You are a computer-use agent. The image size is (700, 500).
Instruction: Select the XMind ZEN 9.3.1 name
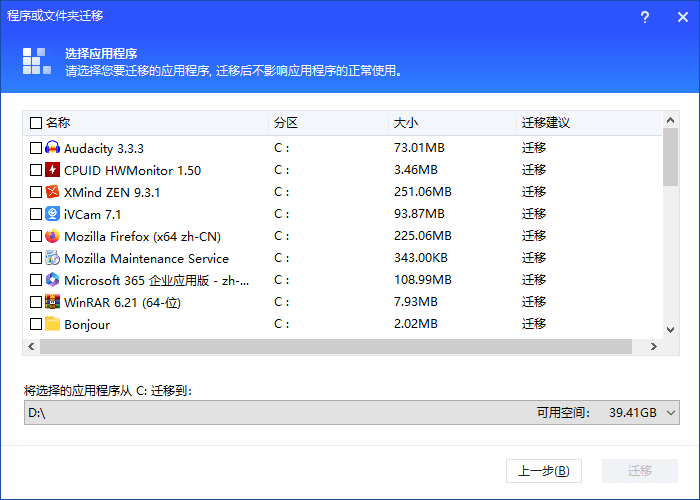[112, 192]
